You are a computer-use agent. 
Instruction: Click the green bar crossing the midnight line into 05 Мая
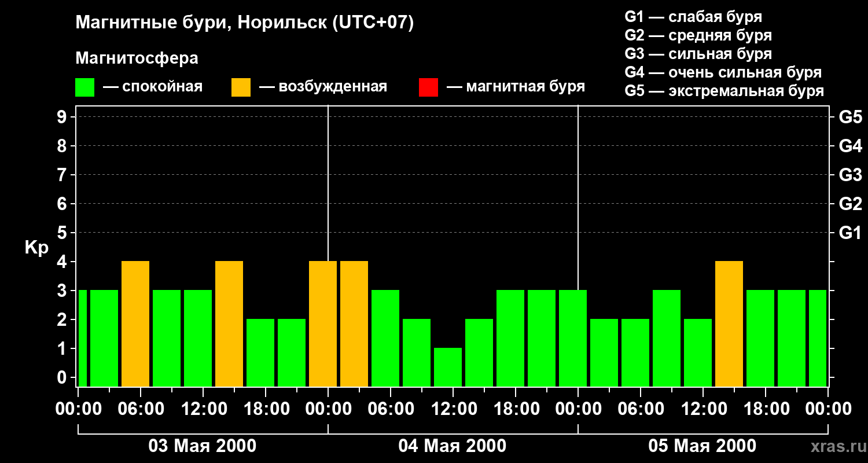[x=573, y=338]
